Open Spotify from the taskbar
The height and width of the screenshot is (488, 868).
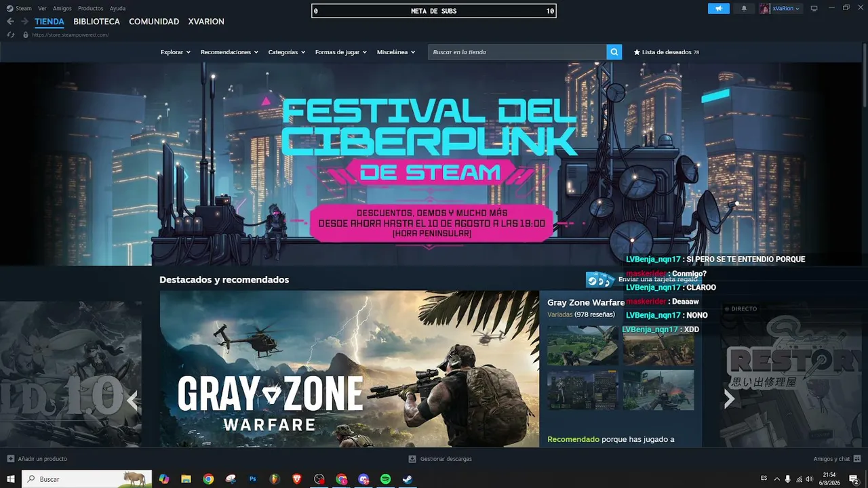coord(385,479)
